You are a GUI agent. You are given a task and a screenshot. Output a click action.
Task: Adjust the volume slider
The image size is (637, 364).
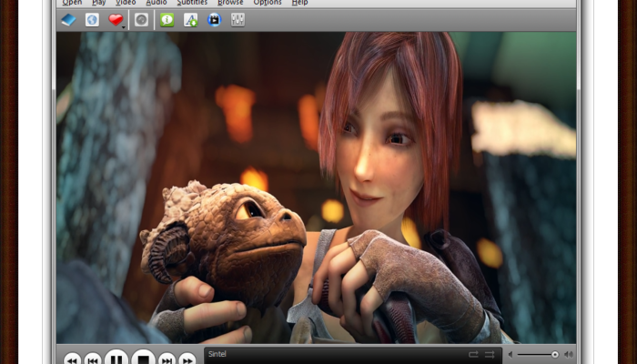point(554,354)
